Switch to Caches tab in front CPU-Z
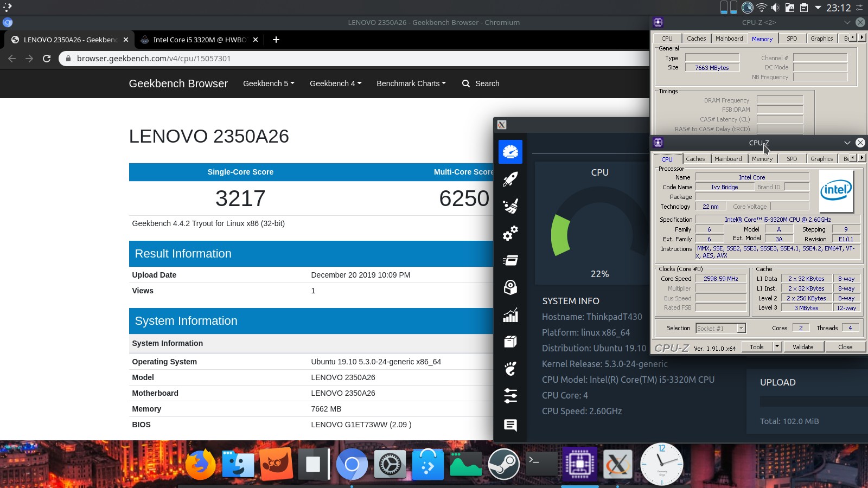Viewport: 868px width, 488px height. [695, 159]
